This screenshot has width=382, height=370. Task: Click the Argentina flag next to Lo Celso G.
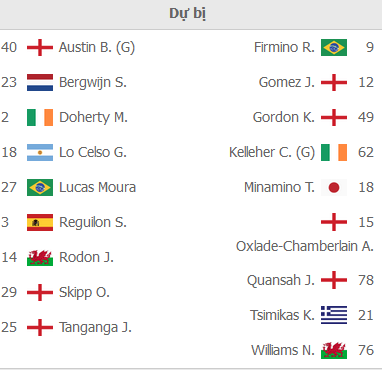[x=40, y=152]
